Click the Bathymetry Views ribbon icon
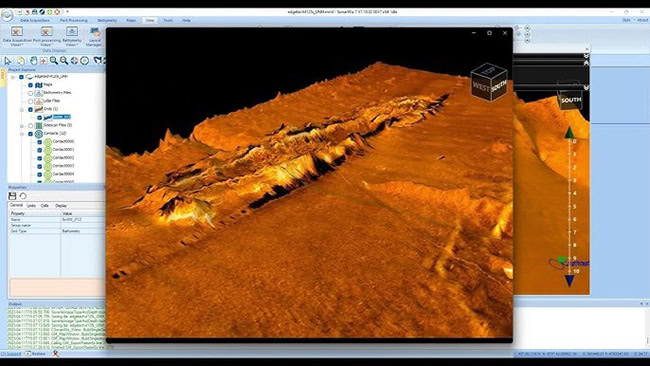The width and height of the screenshot is (650, 366). click(x=72, y=37)
